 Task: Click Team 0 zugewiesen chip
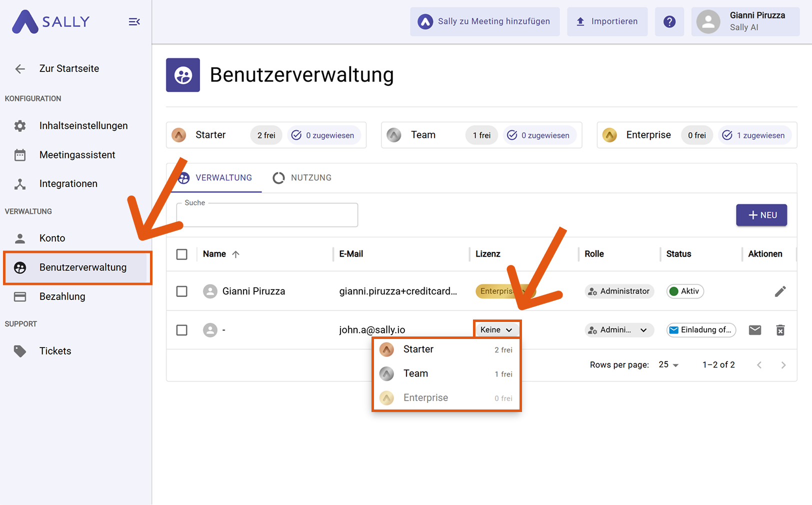pos(539,135)
